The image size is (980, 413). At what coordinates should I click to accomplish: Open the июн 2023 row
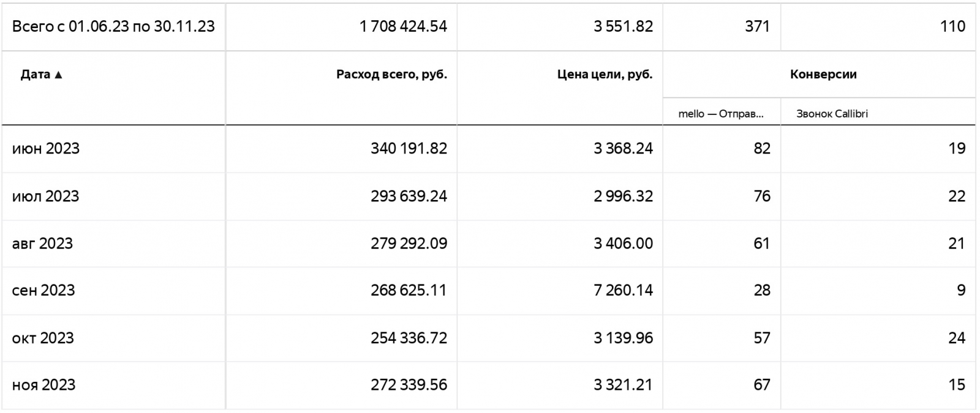46,149
